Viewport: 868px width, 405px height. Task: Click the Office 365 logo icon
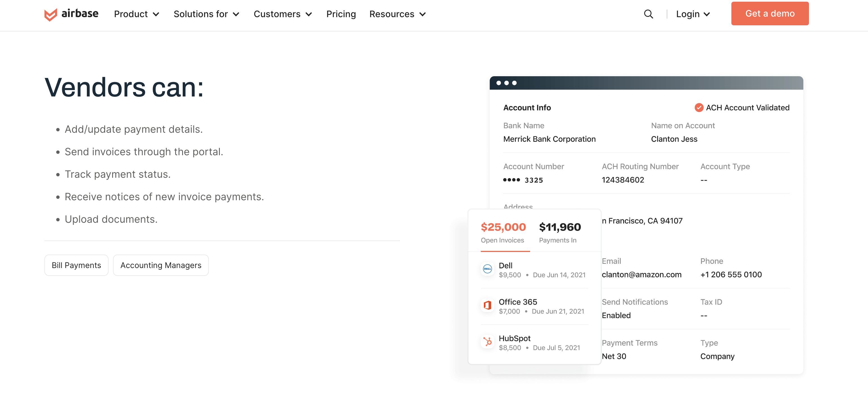point(487,305)
